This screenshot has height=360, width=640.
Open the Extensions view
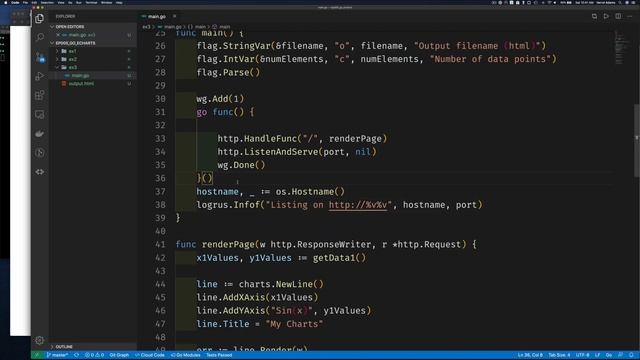[x=40, y=95]
